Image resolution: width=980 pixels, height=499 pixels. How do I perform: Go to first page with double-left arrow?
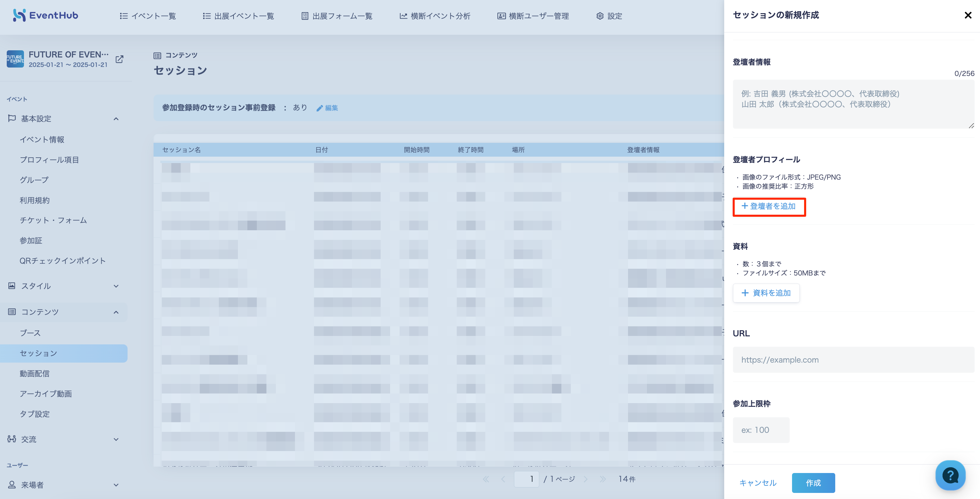point(486,479)
